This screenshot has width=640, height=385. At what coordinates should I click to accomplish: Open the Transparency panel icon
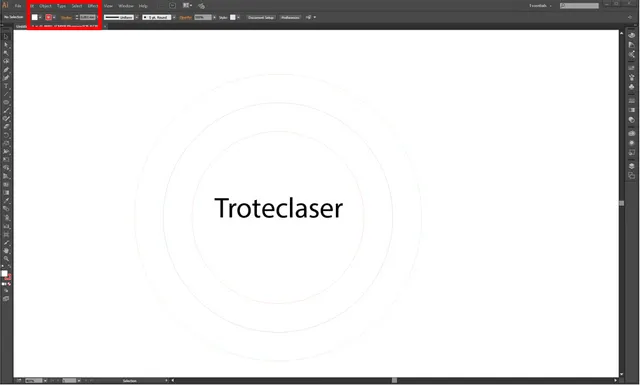(x=631, y=120)
